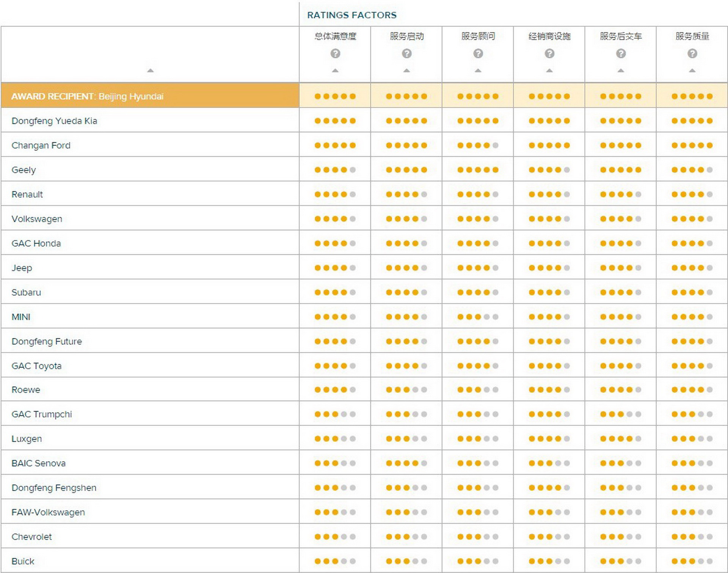Sort by brand name column arrow
This screenshot has width=728, height=573.
[x=151, y=71]
